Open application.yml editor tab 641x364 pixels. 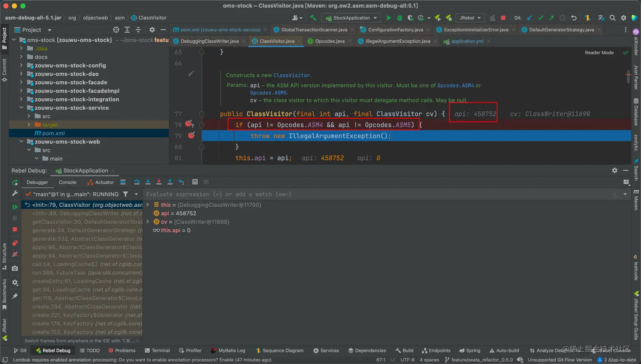point(467,41)
